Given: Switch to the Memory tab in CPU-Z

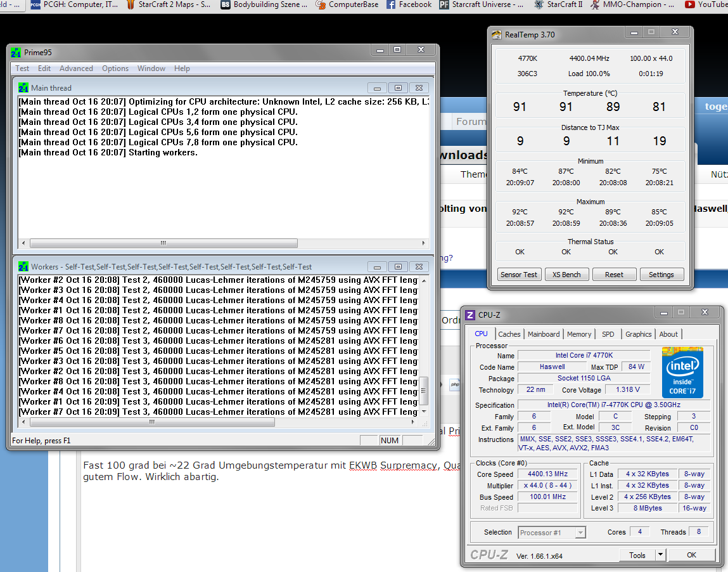Looking at the screenshot, I should click(579, 334).
